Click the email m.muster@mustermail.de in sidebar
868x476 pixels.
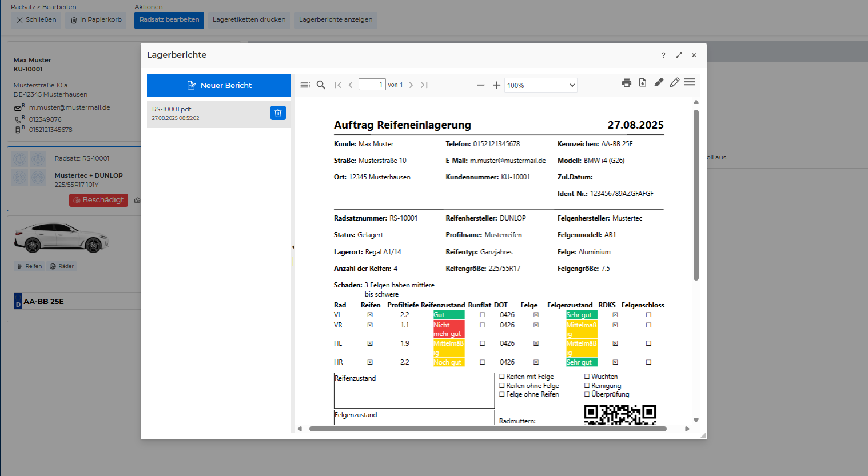pos(70,107)
